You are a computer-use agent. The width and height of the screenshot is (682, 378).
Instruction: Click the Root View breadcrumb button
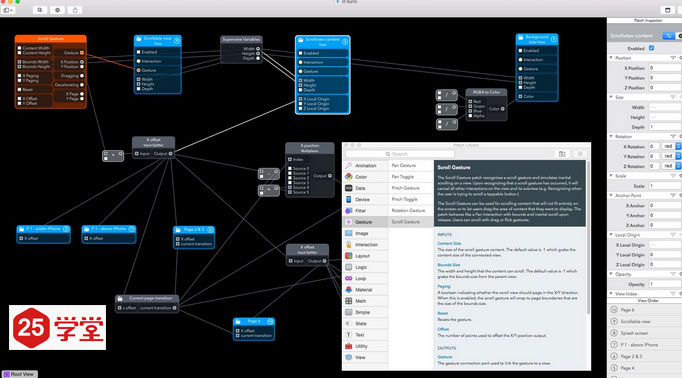tap(20, 374)
